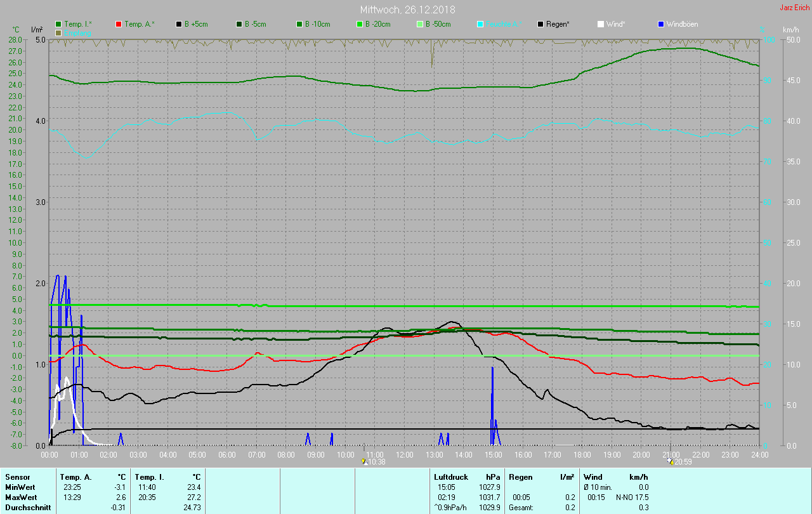The height and width of the screenshot is (514, 812).
Task: Click the 'Ø 10 min.' wind label
Action: [598, 487]
